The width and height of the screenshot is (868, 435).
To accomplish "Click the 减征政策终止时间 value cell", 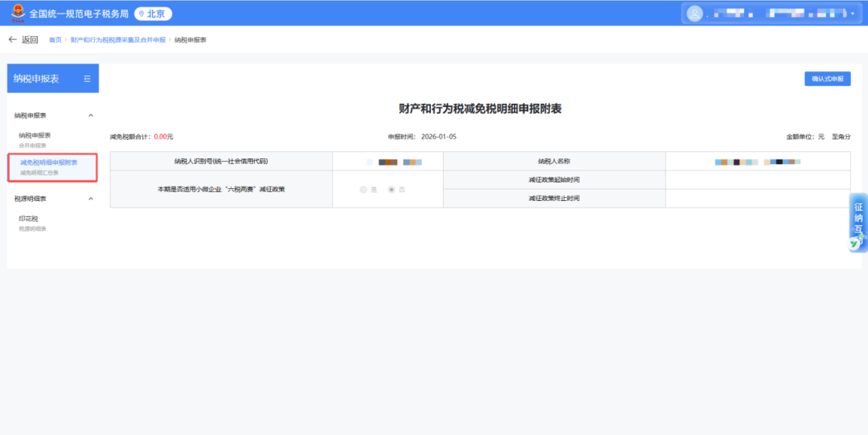I will (x=757, y=199).
